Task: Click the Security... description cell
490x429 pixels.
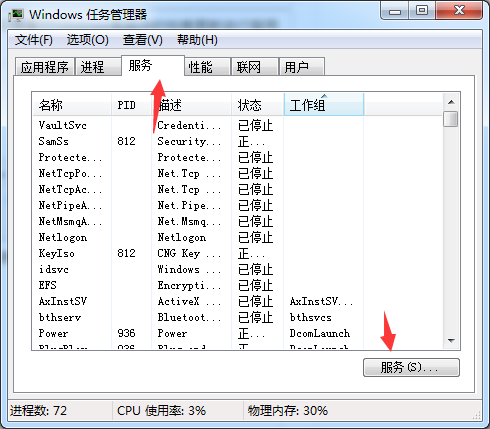Action: pyautogui.click(x=189, y=141)
